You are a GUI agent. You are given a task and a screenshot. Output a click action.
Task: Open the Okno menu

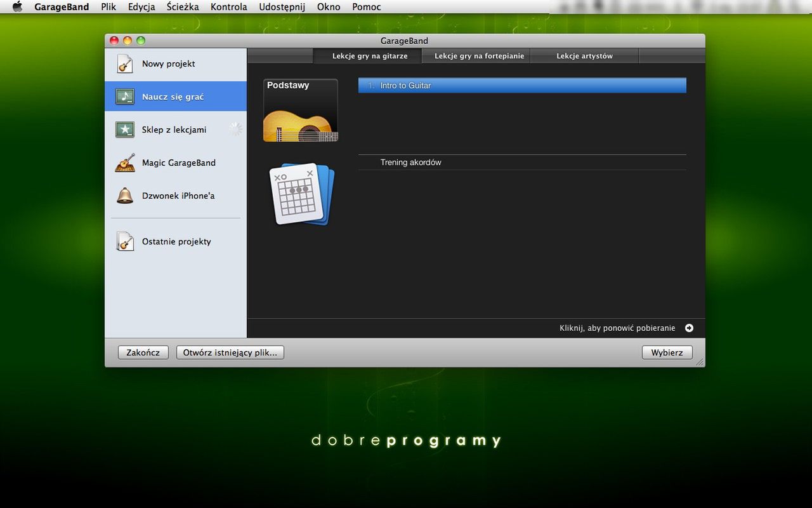[x=329, y=7]
